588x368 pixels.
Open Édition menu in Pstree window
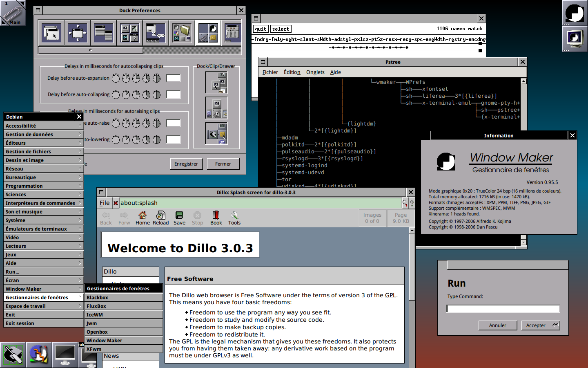(x=292, y=72)
